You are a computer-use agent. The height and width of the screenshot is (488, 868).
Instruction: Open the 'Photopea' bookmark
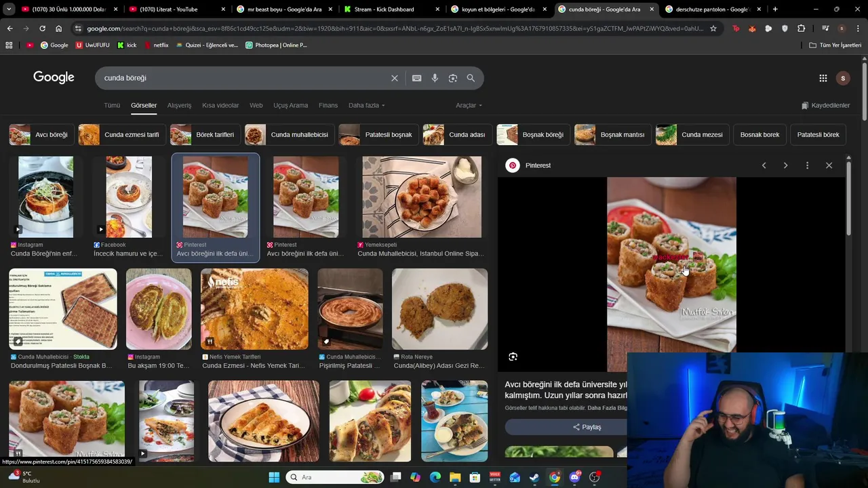[x=276, y=45]
